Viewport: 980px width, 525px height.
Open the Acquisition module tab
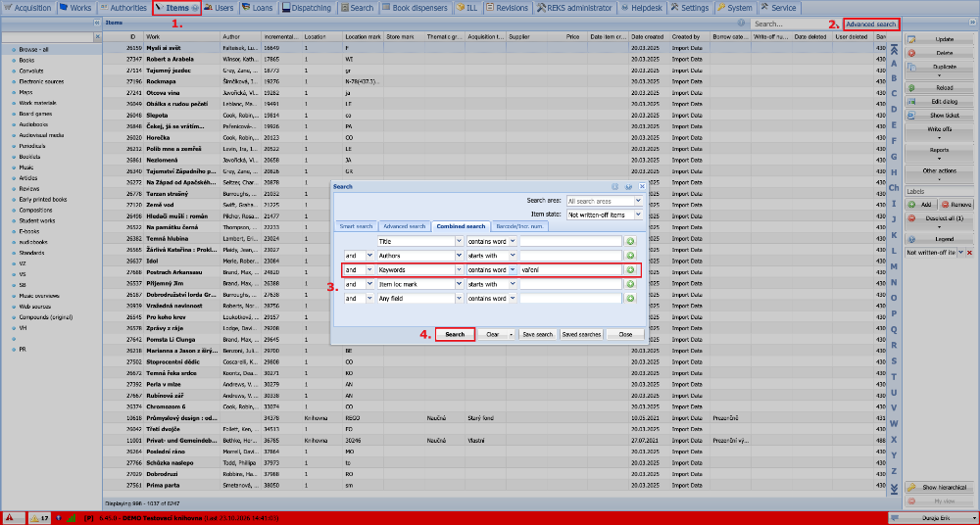point(28,8)
